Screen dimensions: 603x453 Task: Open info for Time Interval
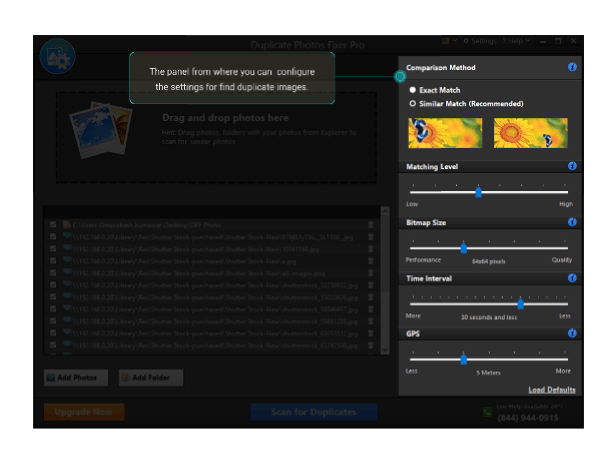[x=572, y=278]
